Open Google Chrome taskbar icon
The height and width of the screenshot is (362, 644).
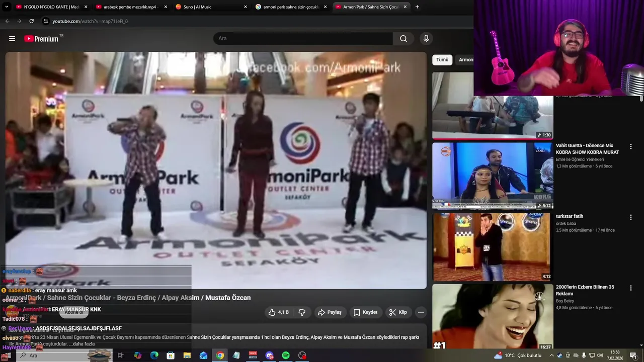click(x=220, y=355)
